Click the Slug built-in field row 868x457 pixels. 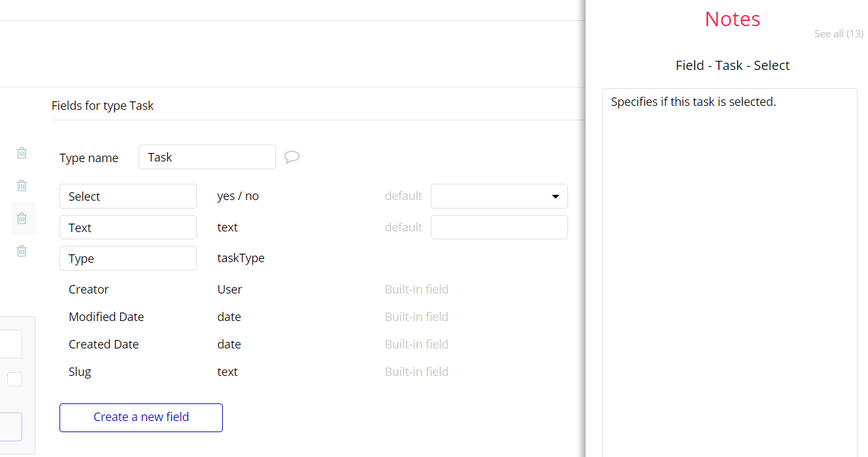tap(80, 372)
